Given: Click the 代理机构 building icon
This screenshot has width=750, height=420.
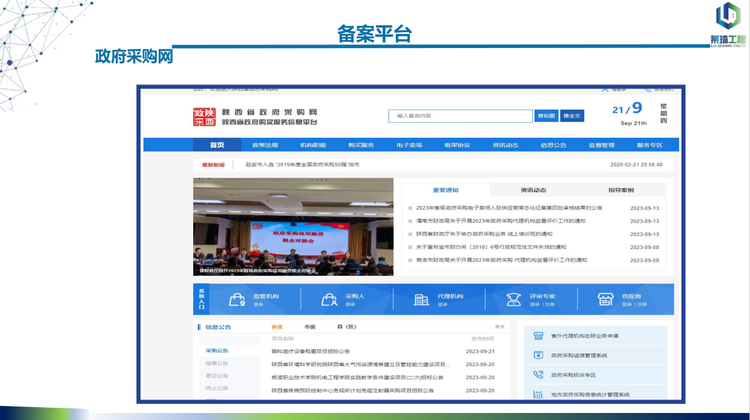Looking at the screenshot, I should [421, 299].
